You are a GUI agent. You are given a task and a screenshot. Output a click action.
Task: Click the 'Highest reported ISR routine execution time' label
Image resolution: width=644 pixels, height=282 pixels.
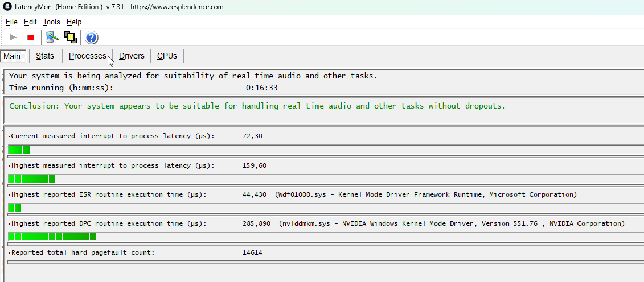pyautogui.click(x=108, y=194)
